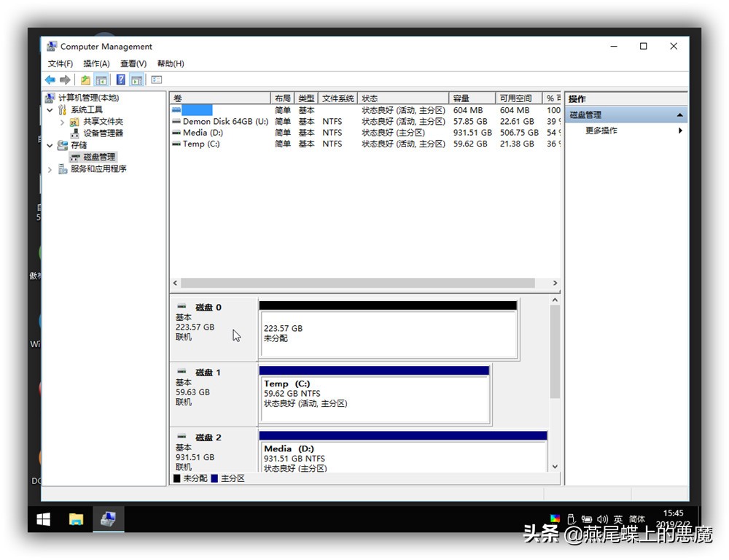Image resolution: width=729 pixels, height=560 pixels.
Task: Click the 磁盘 0 disk label
Action: (208, 308)
